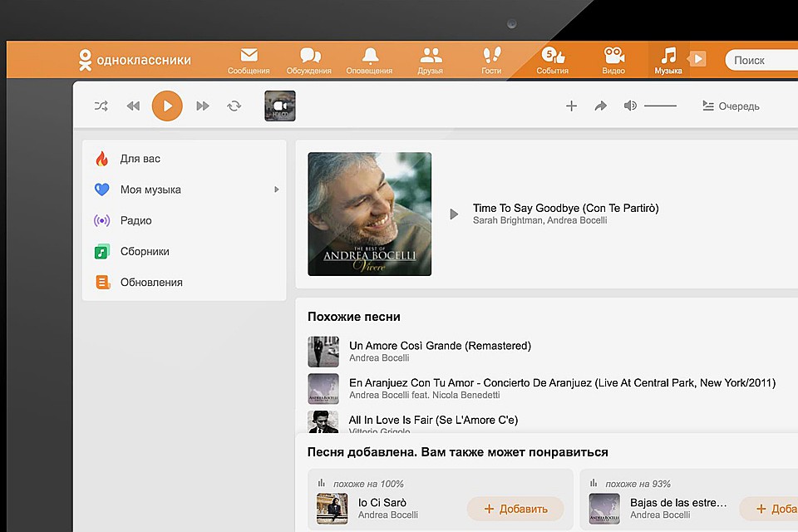Click the mini play button beside Музыка
The image size is (798, 532).
pos(697,59)
